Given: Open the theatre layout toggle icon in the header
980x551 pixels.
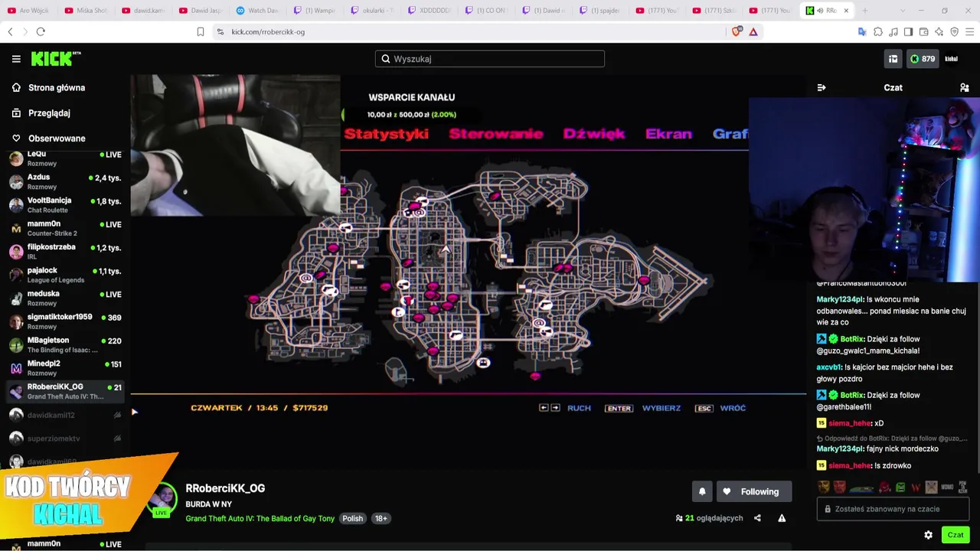Looking at the screenshot, I should [893, 59].
